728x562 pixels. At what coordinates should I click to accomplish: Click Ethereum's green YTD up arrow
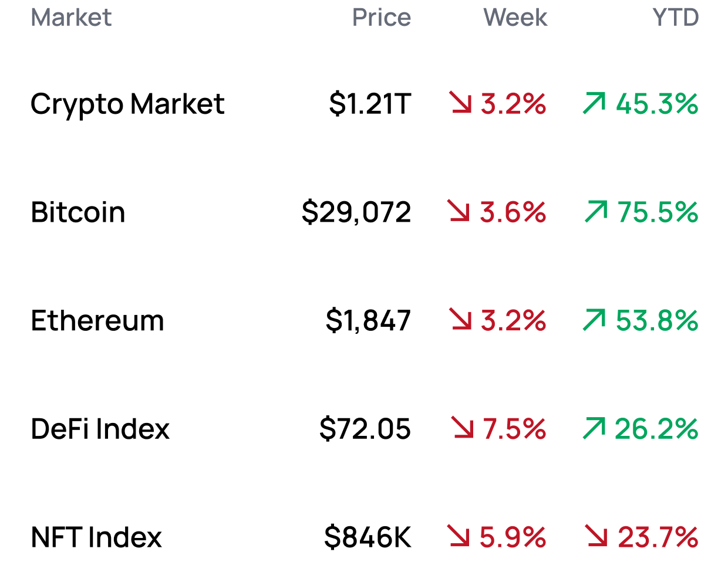(x=594, y=320)
